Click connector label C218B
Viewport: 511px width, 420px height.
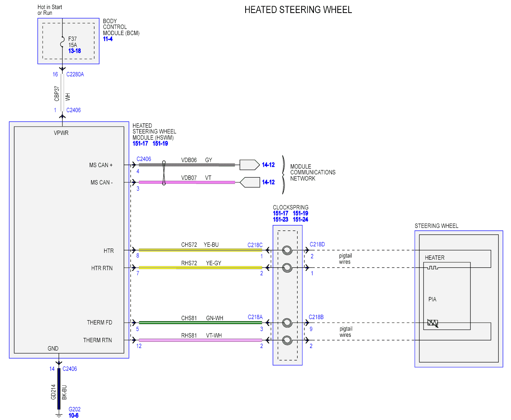click(316, 317)
